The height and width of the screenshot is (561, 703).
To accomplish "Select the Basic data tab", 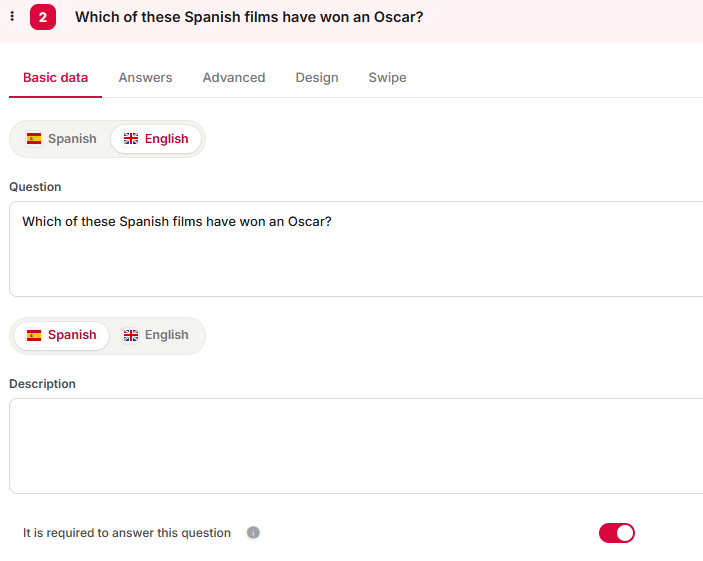I will (x=56, y=78).
